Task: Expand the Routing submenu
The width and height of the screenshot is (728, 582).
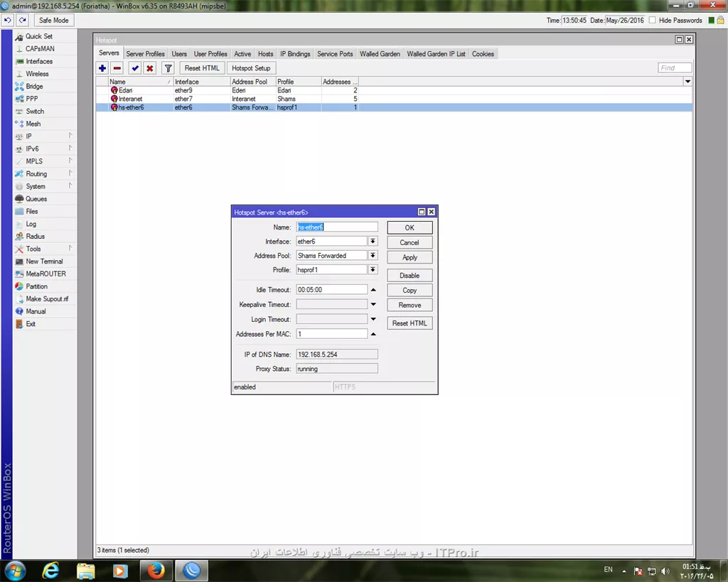Action: (45, 174)
